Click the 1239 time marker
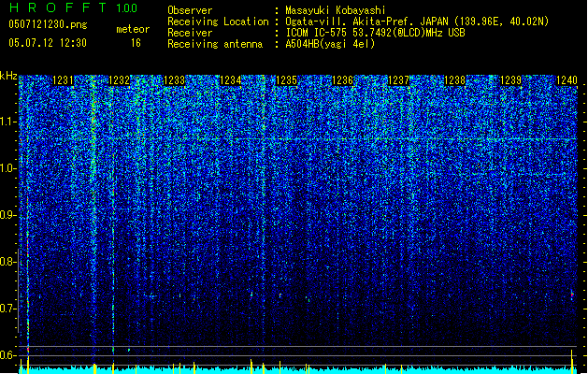Viewport: 588px width, 374px height. (x=510, y=80)
